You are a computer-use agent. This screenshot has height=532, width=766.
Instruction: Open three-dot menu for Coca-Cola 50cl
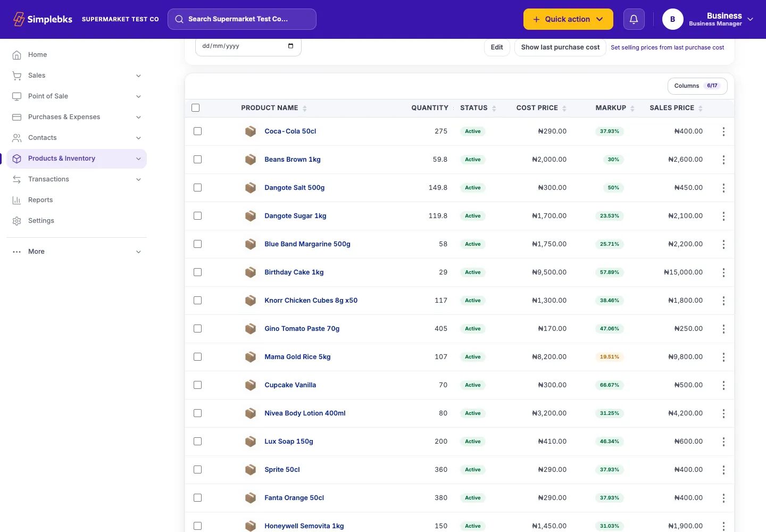coord(723,131)
